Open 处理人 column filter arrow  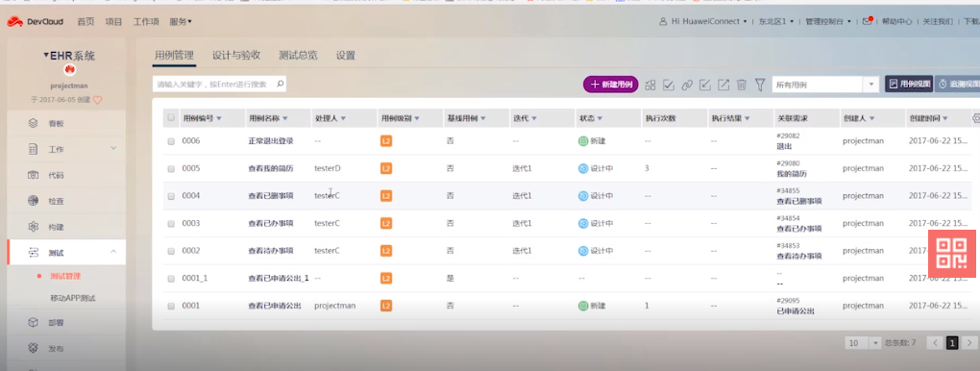pos(343,118)
